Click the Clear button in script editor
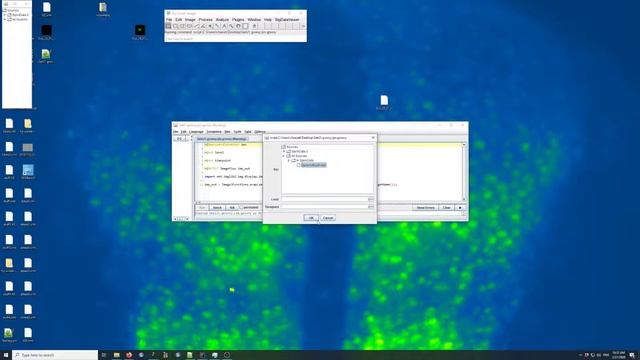The height and width of the screenshot is (360, 640). [x=447, y=208]
